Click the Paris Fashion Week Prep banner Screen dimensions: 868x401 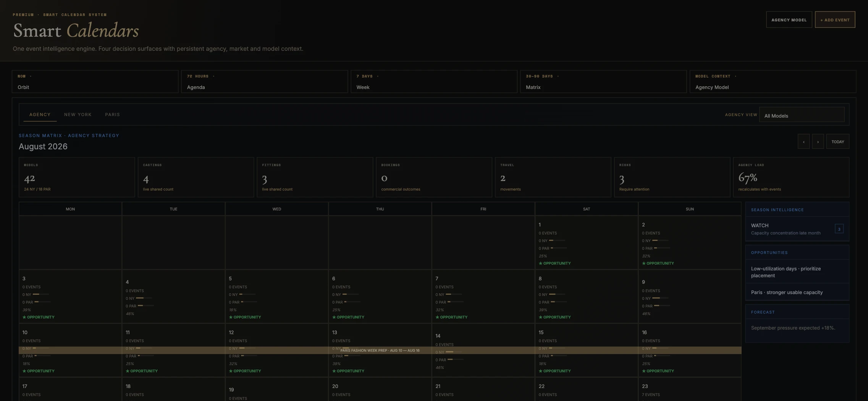380,350
